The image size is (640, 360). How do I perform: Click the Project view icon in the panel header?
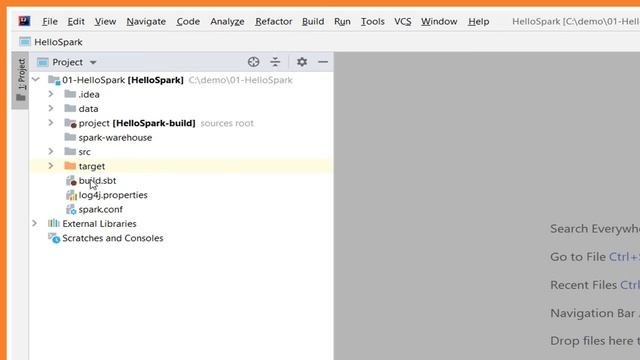42,62
